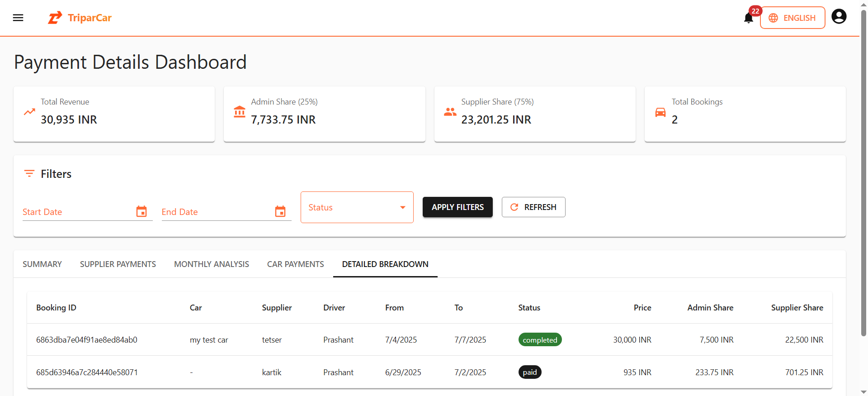868x396 pixels.
Task: Expand the Status dropdown
Action: click(x=357, y=207)
